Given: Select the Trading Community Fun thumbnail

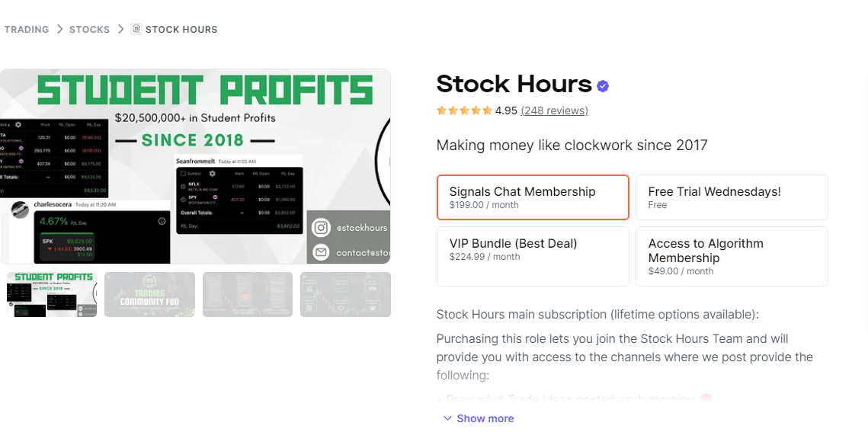Looking at the screenshot, I should (149, 294).
